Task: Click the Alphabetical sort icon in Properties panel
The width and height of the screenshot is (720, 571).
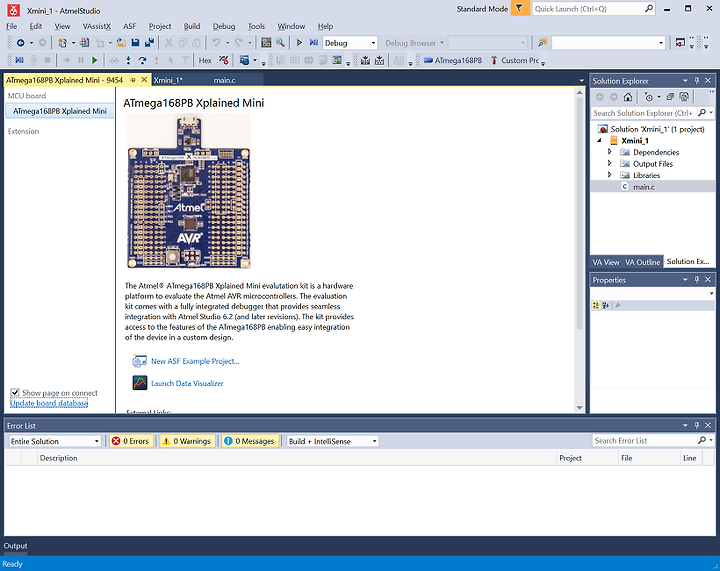Action: [606, 305]
